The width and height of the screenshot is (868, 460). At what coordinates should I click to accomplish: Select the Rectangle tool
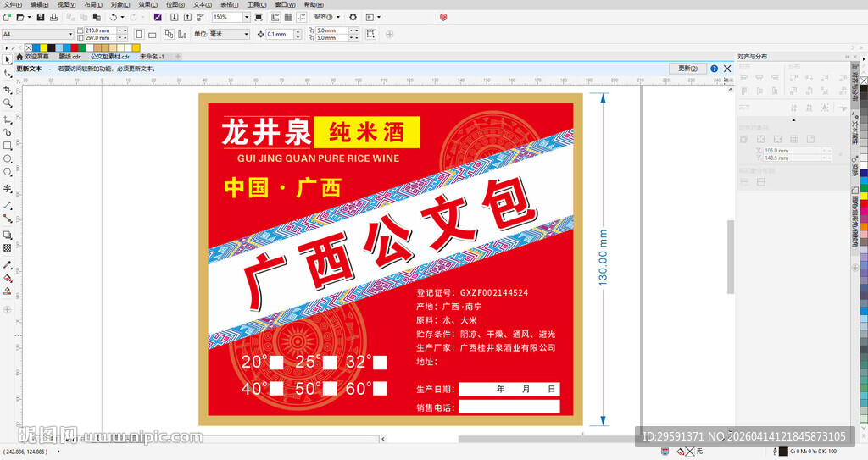click(x=7, y=146)
